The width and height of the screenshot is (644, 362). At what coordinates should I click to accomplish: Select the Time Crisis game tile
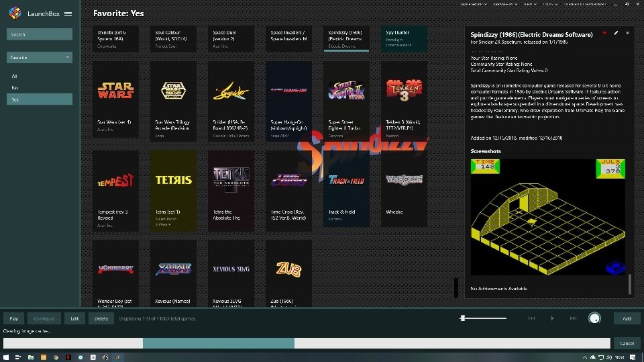[288, 191]
